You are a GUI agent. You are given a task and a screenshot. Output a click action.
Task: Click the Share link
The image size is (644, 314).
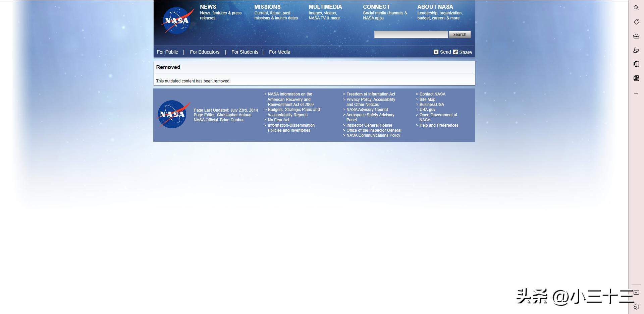tap(465, 52)
